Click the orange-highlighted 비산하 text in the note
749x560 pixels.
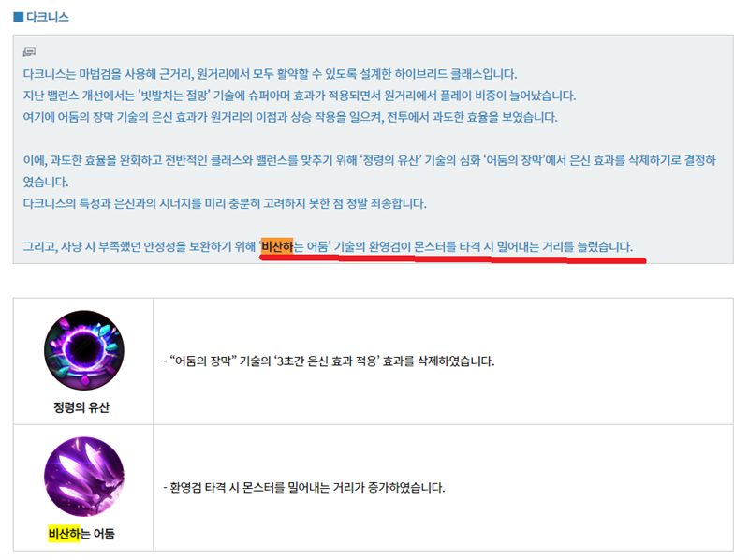click(277, 246)
